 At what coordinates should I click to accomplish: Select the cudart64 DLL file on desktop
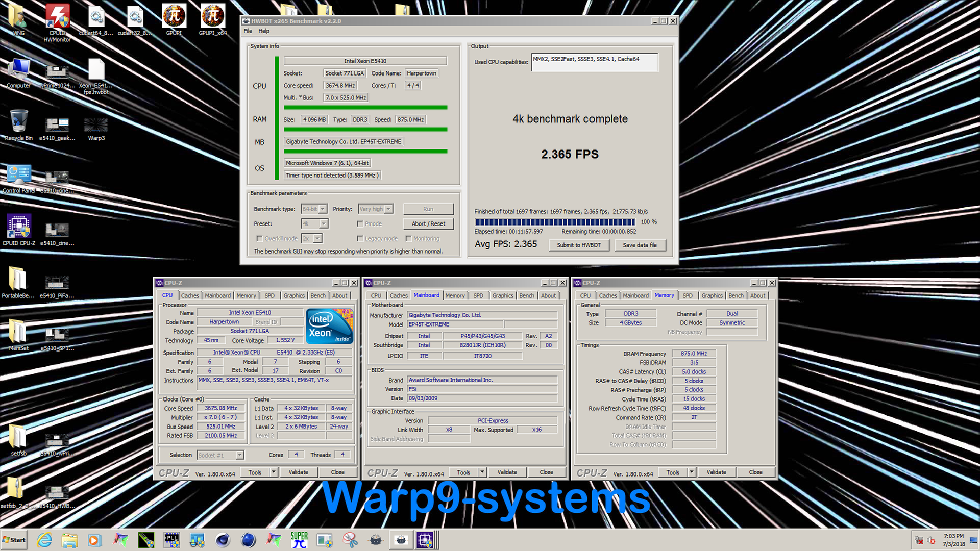point(96,20)
